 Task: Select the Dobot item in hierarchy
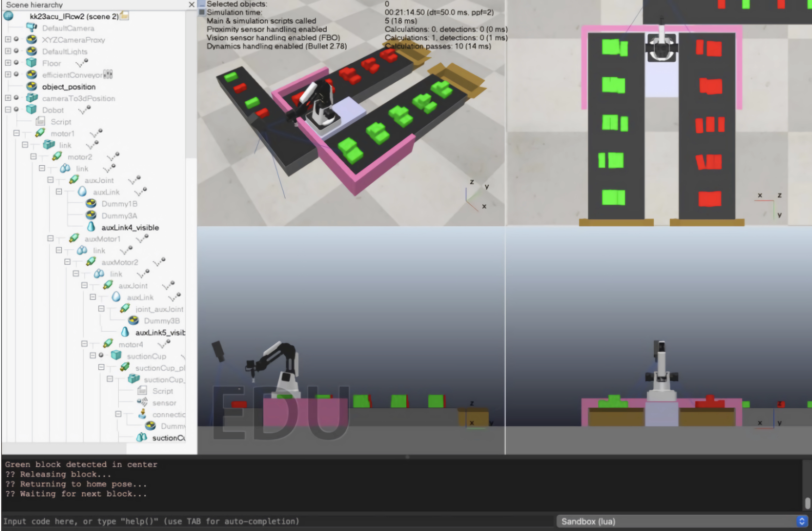(x=53, y=110)
